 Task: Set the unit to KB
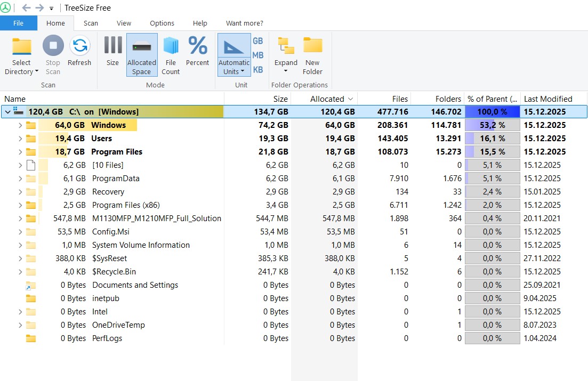[x=257, y=70]
